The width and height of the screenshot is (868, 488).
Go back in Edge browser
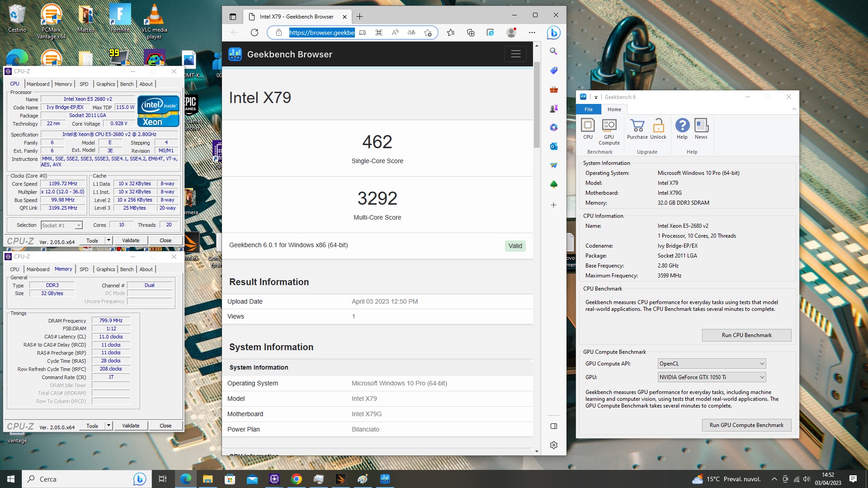[235, 33]
